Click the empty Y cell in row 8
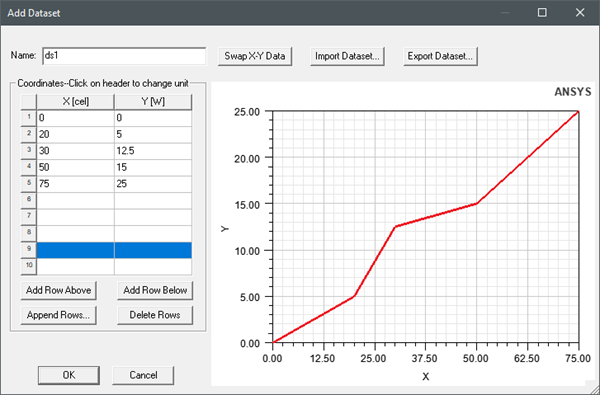This screenshot has width=600, height=395. pyautogui.click(x=153, y=233)
